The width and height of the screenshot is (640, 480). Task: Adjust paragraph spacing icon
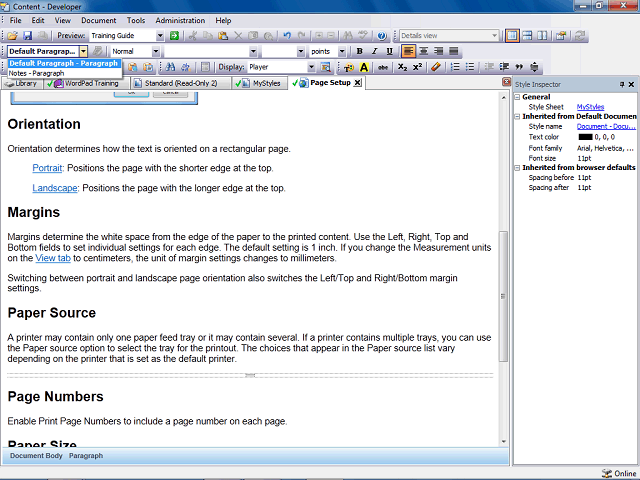(x=534, y=67)
